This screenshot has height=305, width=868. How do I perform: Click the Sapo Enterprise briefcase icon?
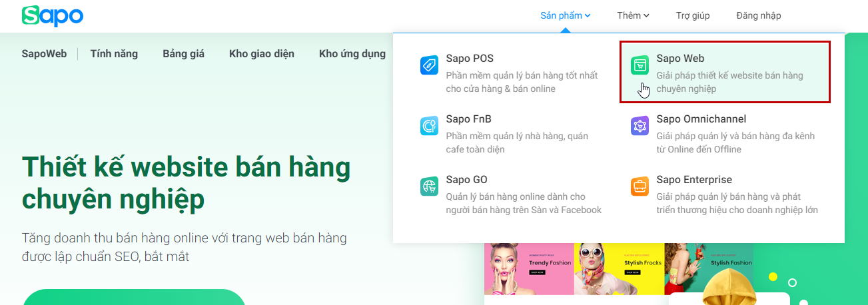(640, 186)
